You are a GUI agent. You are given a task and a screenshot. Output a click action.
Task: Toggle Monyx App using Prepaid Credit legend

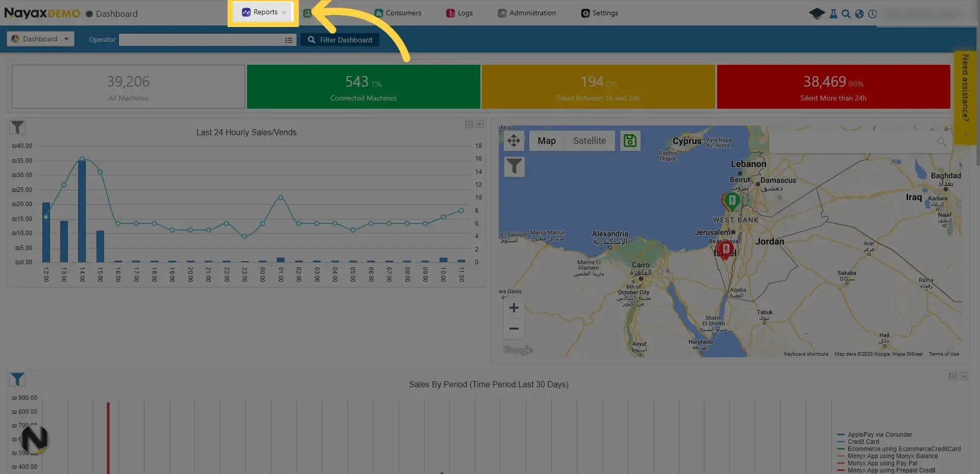coord(887,470)
